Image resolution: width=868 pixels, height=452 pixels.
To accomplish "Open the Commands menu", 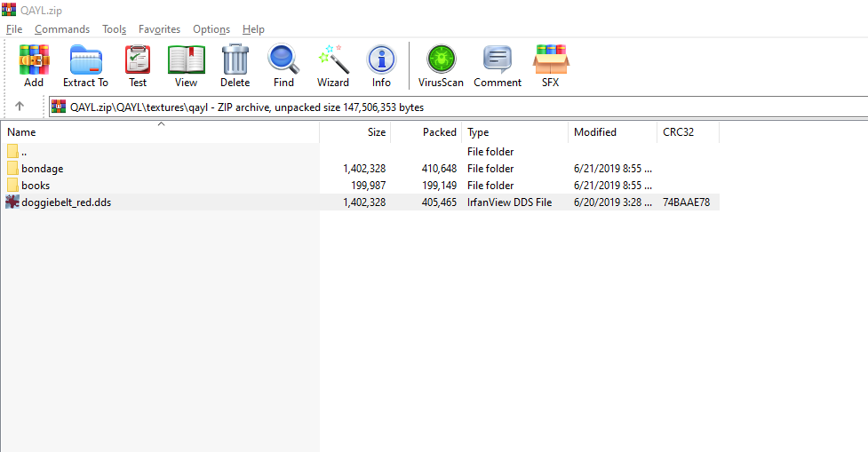I will (62, 29).
